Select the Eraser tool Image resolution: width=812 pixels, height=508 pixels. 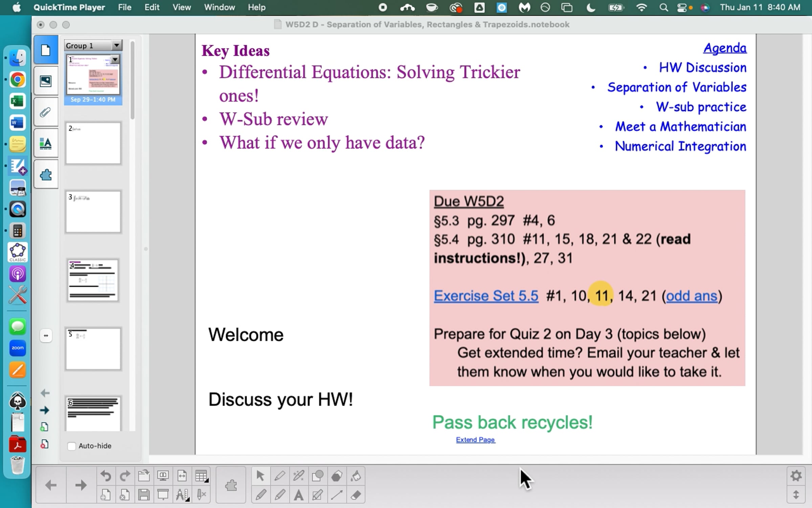point(356,495)
